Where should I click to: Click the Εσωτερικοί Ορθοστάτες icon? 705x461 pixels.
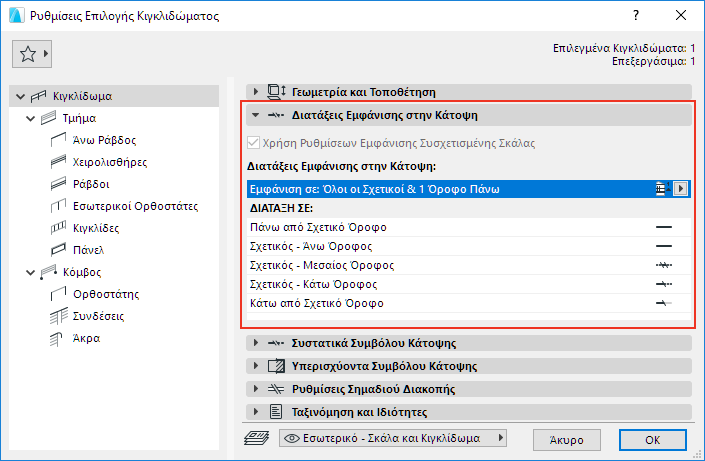point(58,206)
